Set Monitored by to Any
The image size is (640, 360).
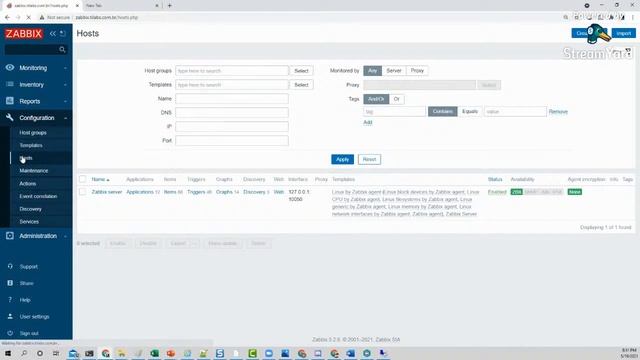click(x=373, y=71)
